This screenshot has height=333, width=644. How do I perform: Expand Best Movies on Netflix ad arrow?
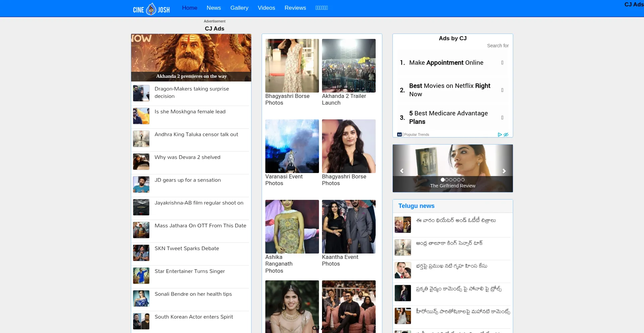click(x=502, y=90)
